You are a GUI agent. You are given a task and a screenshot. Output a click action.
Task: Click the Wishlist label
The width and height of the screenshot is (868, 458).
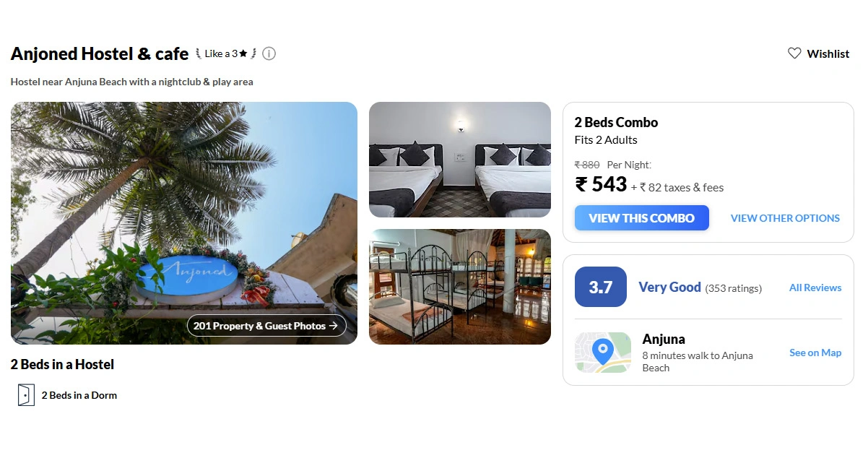click(x=828, y=53)
